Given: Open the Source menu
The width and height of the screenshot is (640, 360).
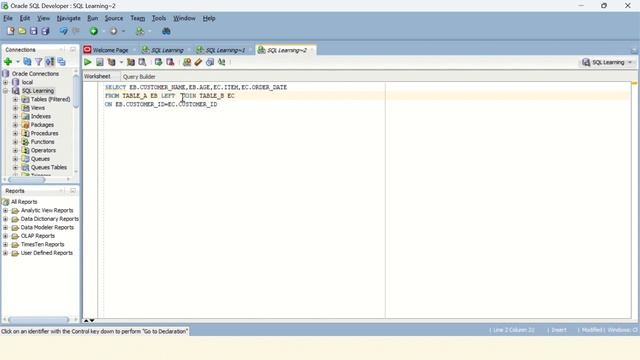Looking at the screenshot, I should pos(113,18).
